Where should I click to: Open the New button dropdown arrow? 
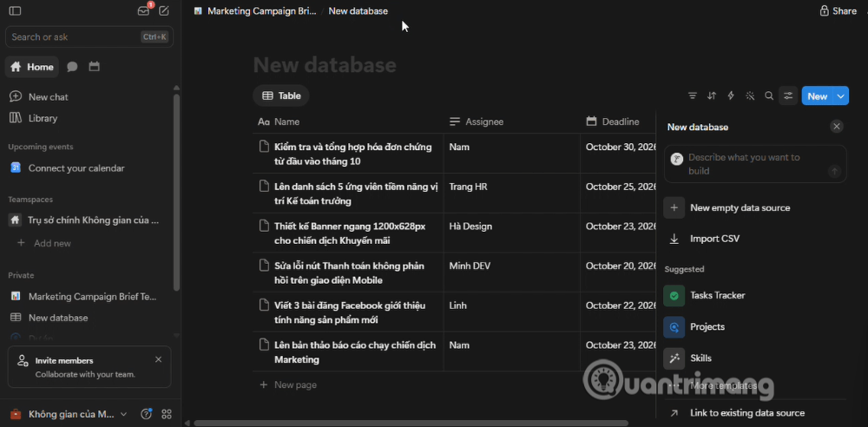(841, 95)
